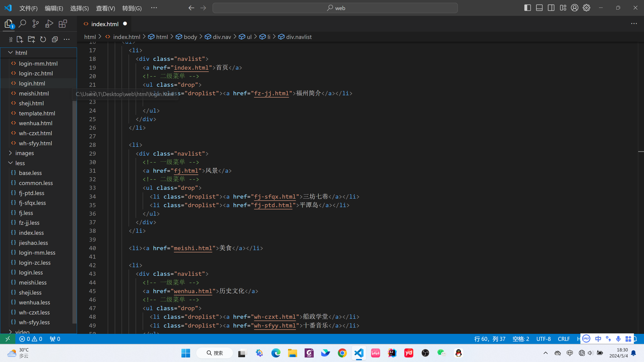Open the Search view icon
644x362 pixels.
pyautogui.click(x=22, y=24)
